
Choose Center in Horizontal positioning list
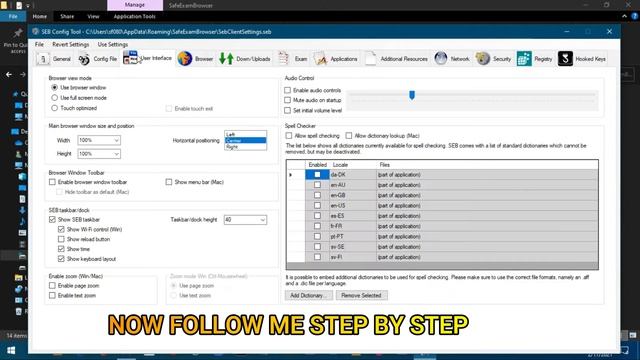pos(245,140)
